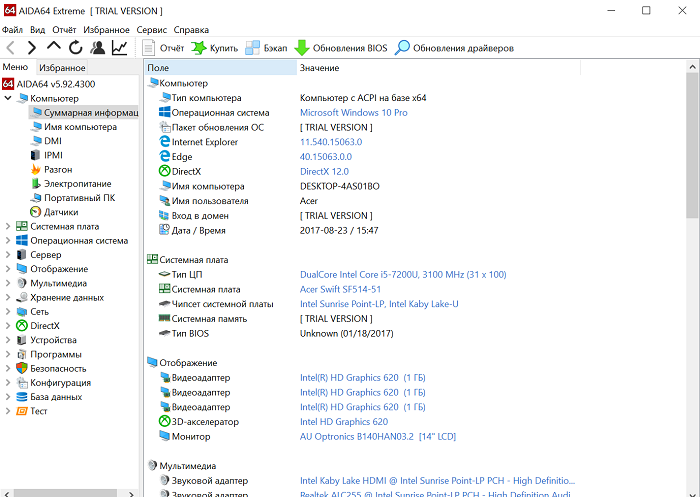Select the Электропитание tree item

point(77,184)
